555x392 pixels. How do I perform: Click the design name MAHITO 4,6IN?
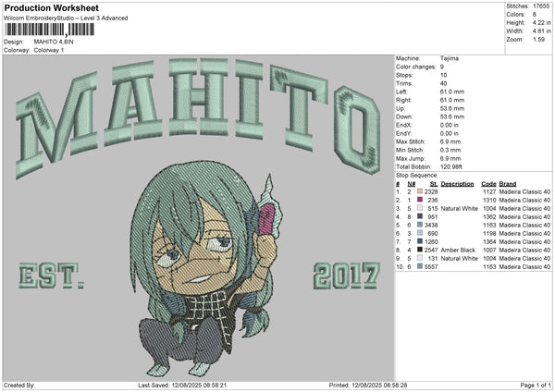pyautogui.click(x=55, y=42)
